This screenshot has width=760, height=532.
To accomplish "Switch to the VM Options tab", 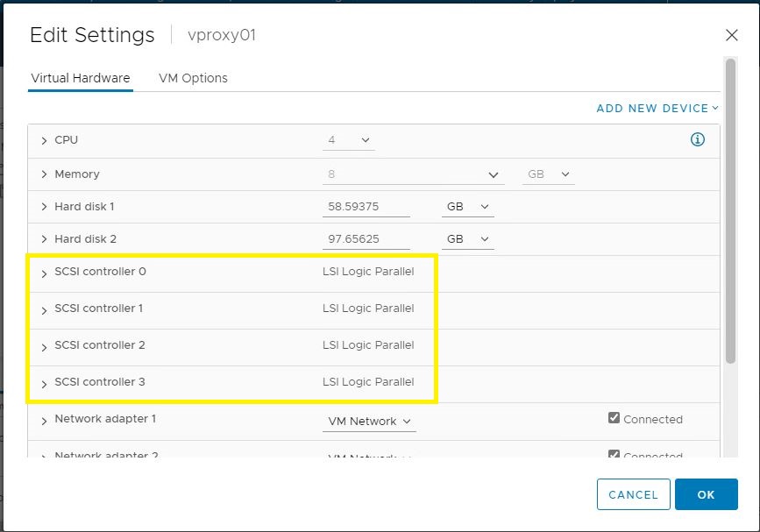I will pos(193,78).
